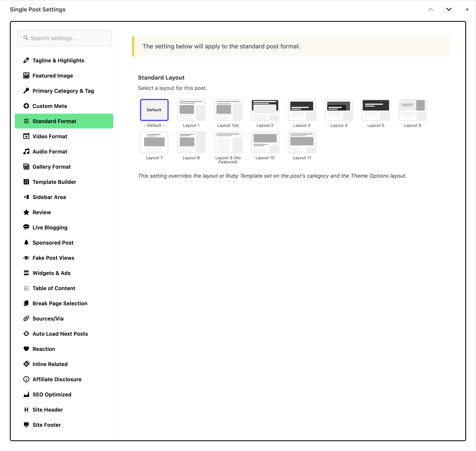The height and width of the screenshot is (451, 476).
Task: Click the Sponsored Post bell icon
Action: click(26, 243)
